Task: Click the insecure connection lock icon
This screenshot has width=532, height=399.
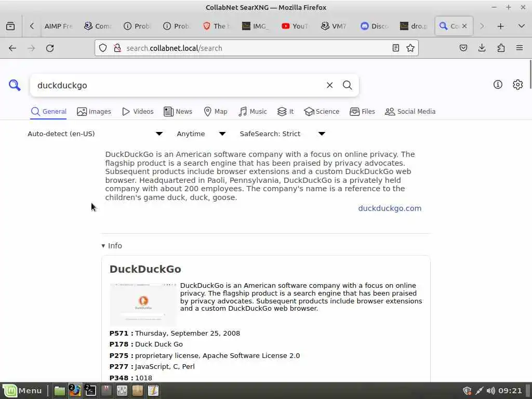Action: coord(117,48)
